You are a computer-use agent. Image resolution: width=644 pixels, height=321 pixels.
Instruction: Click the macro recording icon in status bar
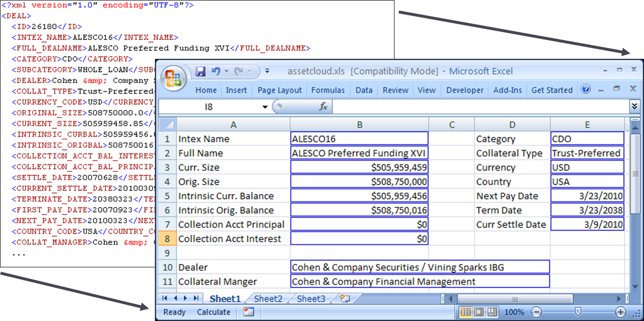click(249, 312)
